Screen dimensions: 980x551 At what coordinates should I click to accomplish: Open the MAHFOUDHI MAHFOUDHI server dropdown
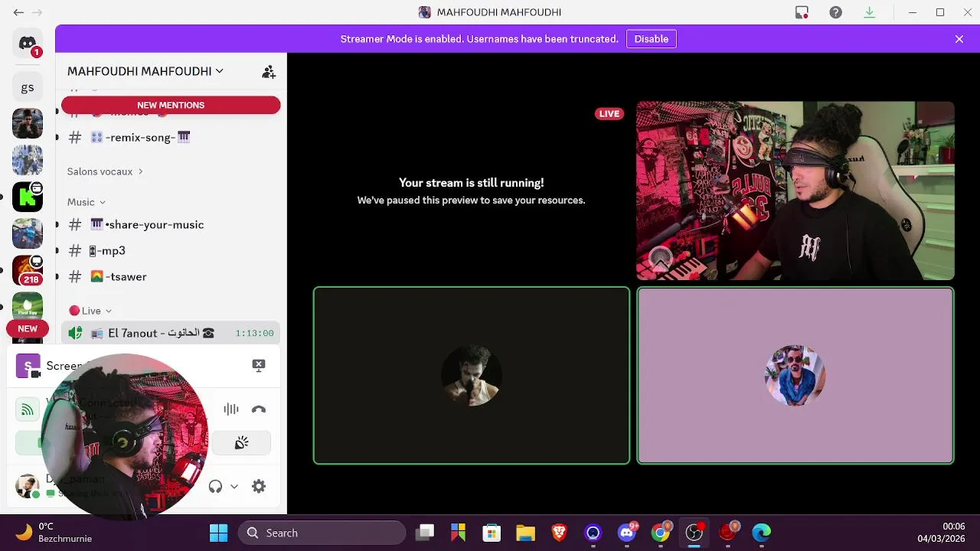point(145,71)
